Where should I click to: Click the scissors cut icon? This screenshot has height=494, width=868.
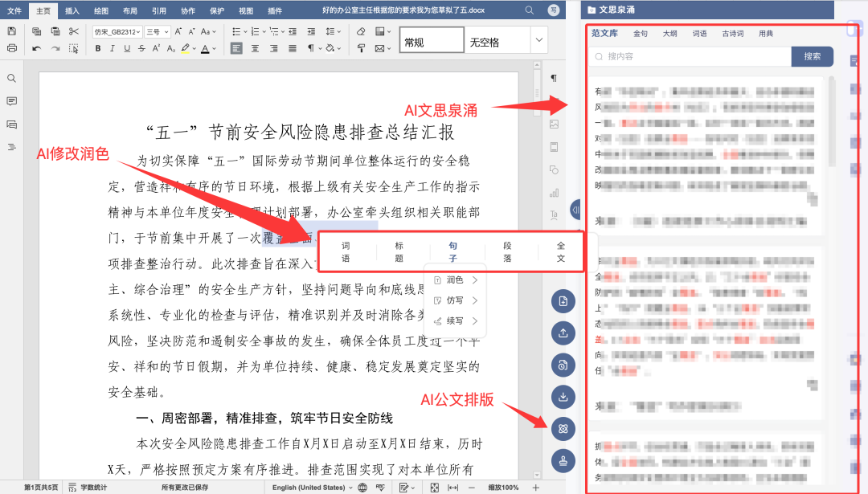pyautogui.click(x=74, y=31)
